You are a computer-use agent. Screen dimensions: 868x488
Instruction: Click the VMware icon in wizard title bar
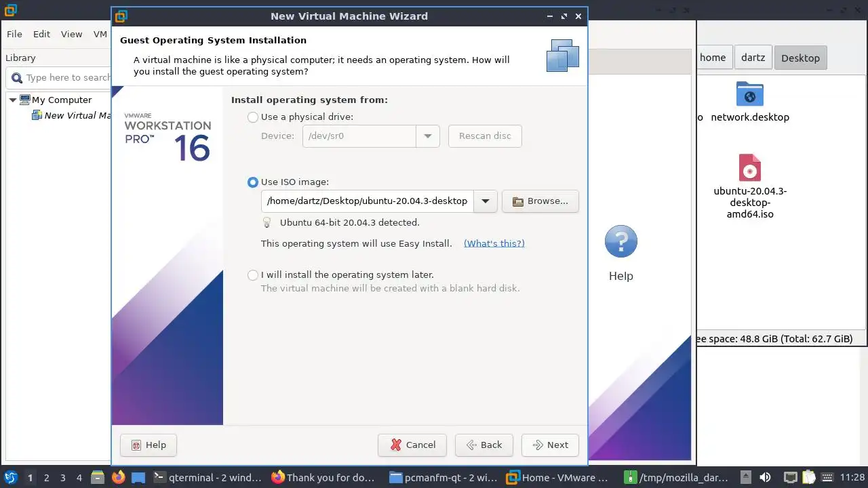pos(121,16)
